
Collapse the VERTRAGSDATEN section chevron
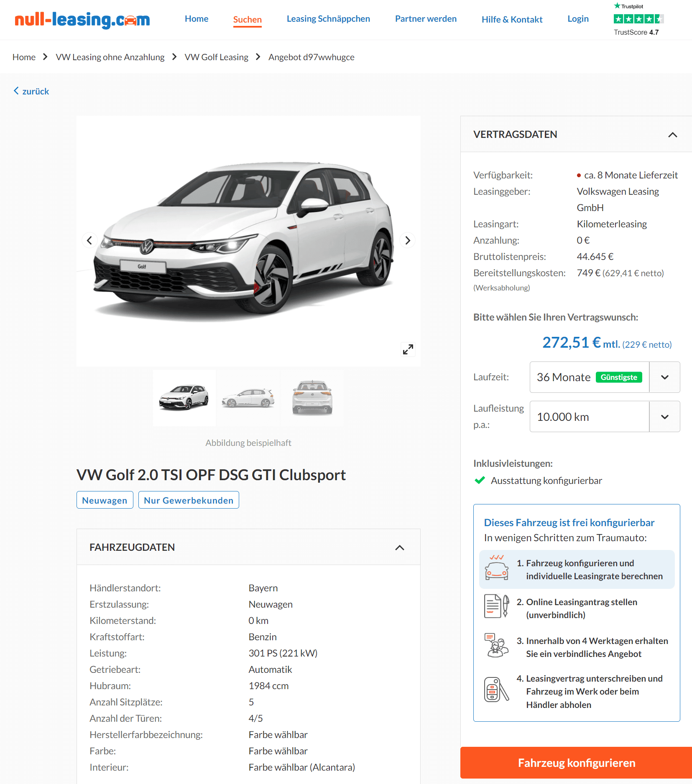pyautogui.click(x=672, y=135)
